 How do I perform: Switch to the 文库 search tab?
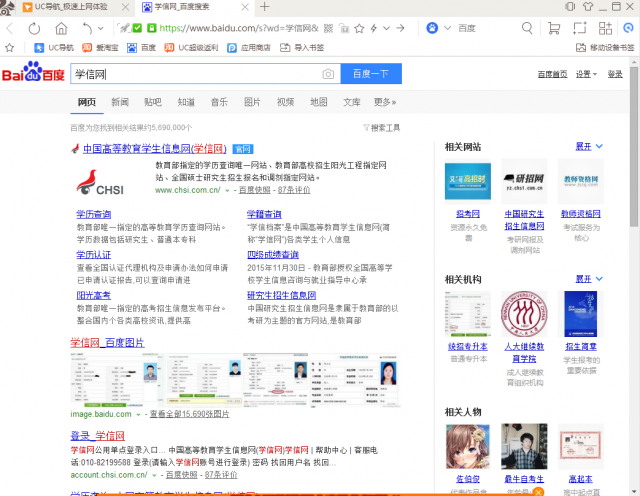click(351, 102)
